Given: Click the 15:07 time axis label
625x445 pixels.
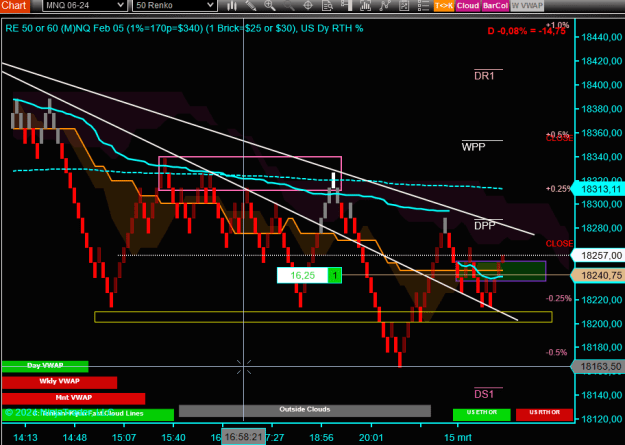Looking at the screenshot, I should click(x=124, y=437).
